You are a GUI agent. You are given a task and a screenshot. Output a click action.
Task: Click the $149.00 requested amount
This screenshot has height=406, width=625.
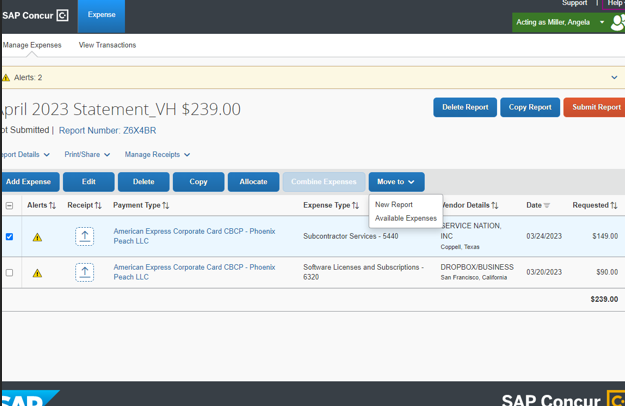(x=605, y=236)
